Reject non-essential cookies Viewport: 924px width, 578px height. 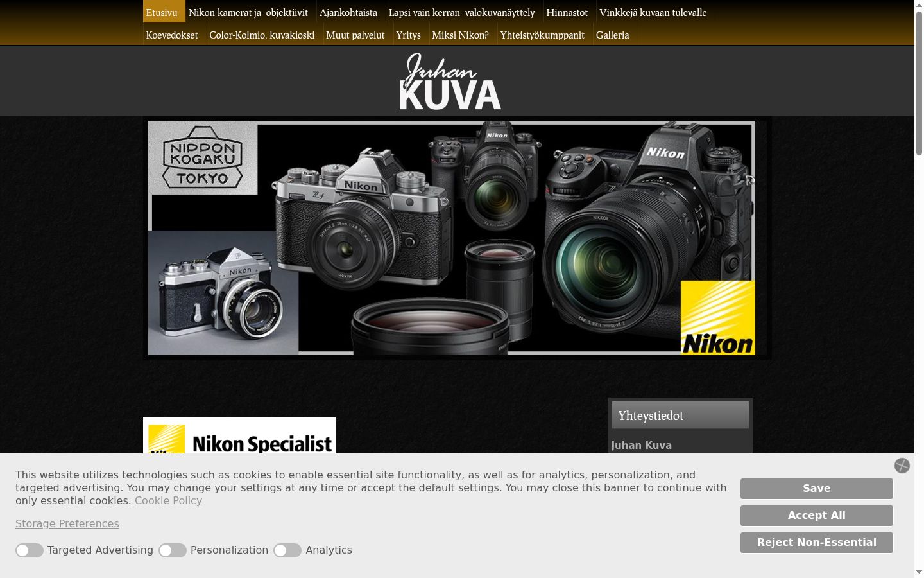pos(817,543)
